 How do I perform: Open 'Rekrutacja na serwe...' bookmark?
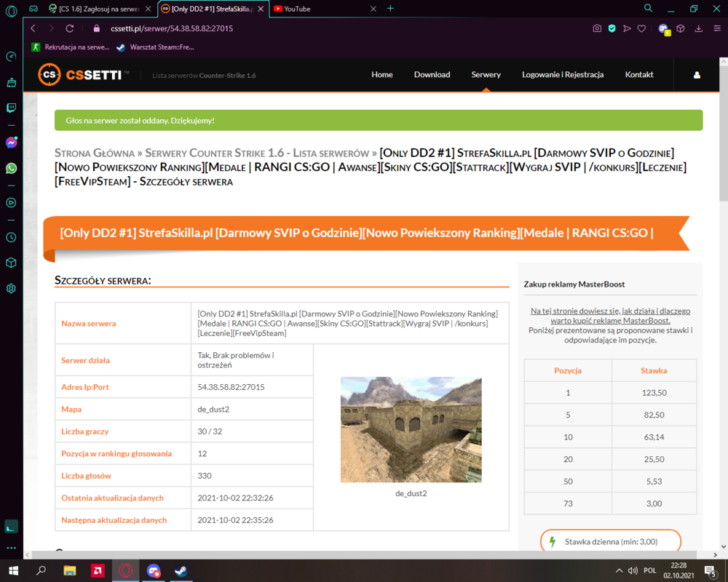click(x=71, y=47)
